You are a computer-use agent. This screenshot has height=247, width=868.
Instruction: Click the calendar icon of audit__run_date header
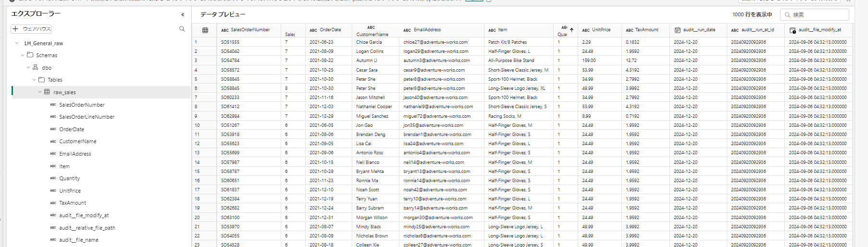[x=677, y=30]
